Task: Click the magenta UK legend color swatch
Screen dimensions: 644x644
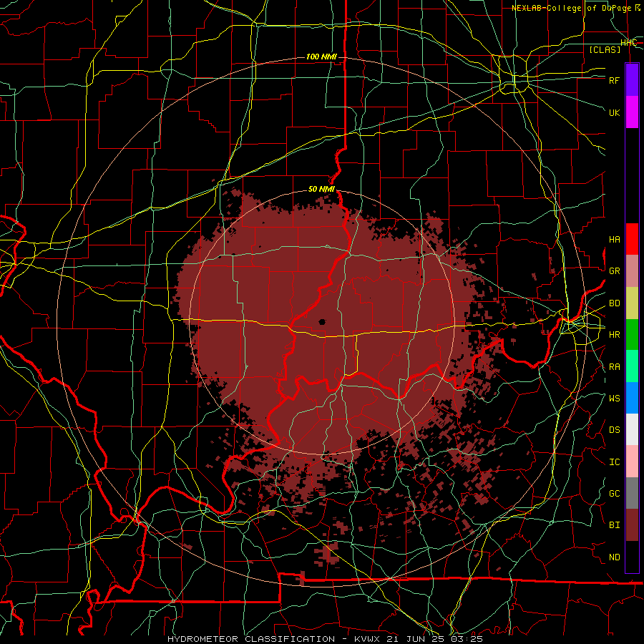Action: (x=632, y=112)
